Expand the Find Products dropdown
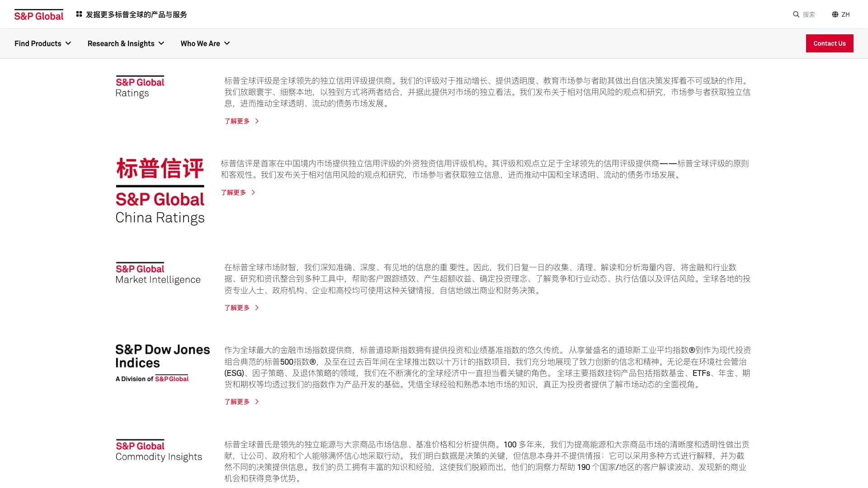The width and height of the screenshot is (868, 488). [x=42, y=43]
